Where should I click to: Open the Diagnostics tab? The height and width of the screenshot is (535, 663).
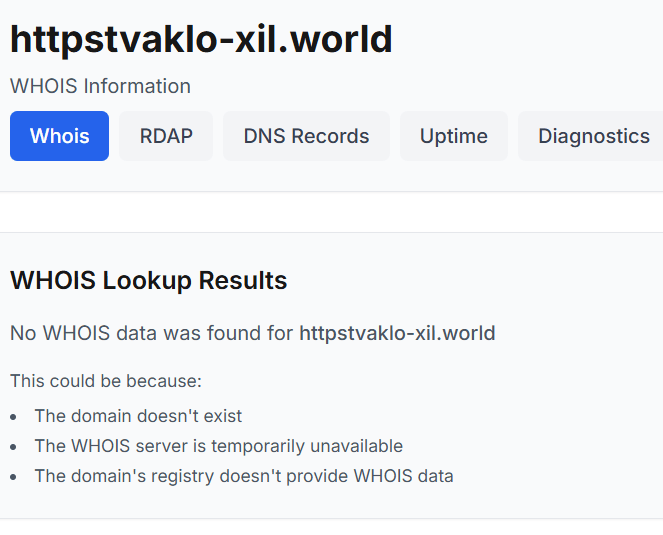pos(593,136)
